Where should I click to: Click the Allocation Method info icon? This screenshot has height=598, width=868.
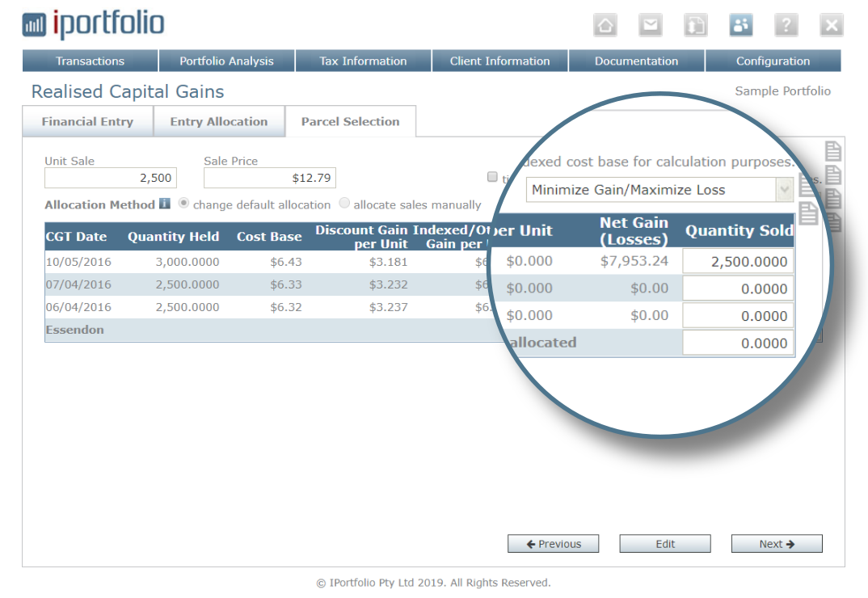165,204
